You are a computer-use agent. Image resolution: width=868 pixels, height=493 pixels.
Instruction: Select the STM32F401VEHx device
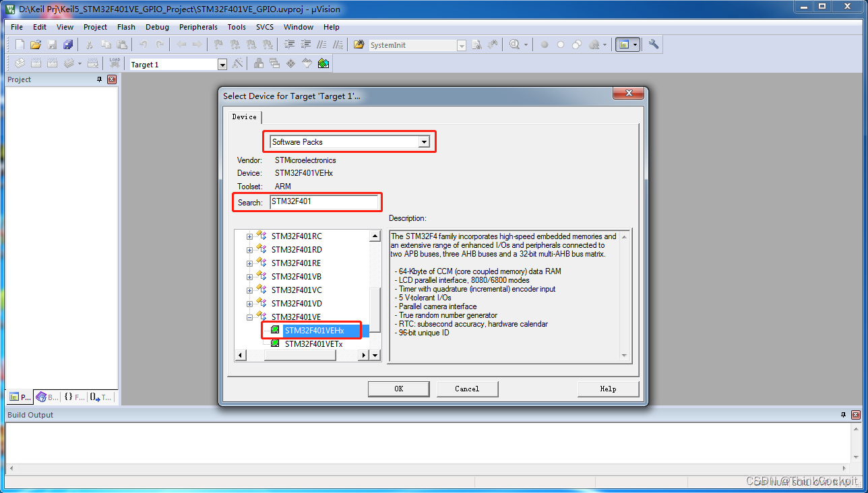tap(314, 331)
